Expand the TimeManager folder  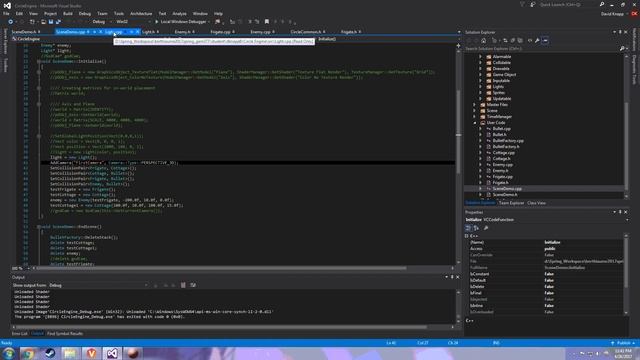[475, 117]
